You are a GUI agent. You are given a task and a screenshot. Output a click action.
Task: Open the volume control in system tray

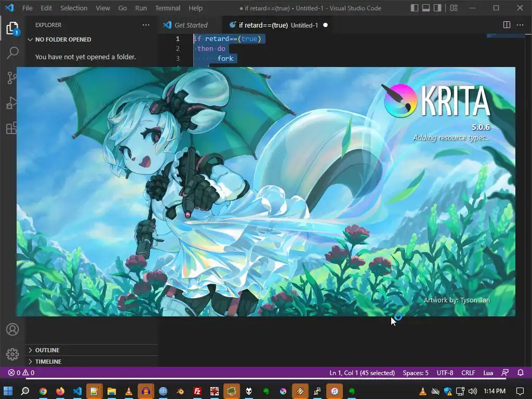(473, 391)
